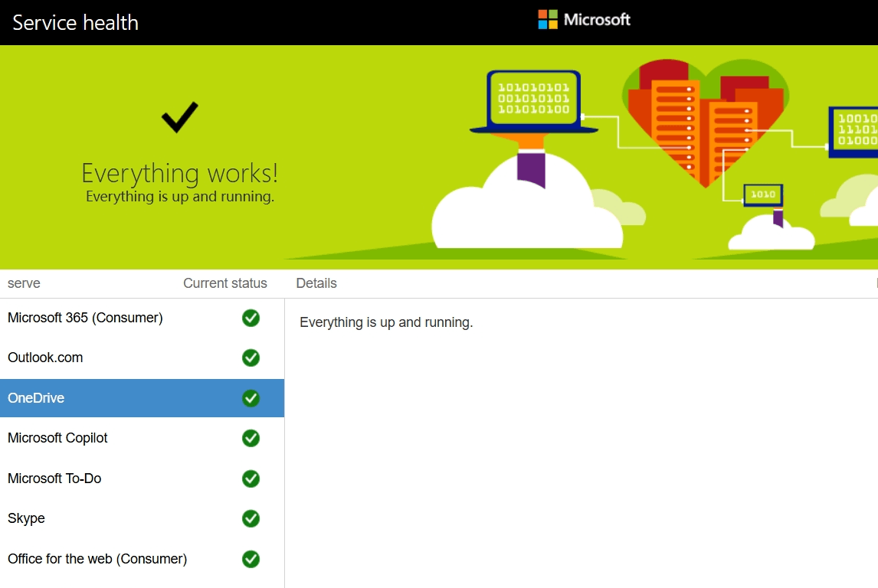Select Microsoft 365 (Consumer) service row
This screenshot has height=588, width=878.
click(x=143, y=318)
